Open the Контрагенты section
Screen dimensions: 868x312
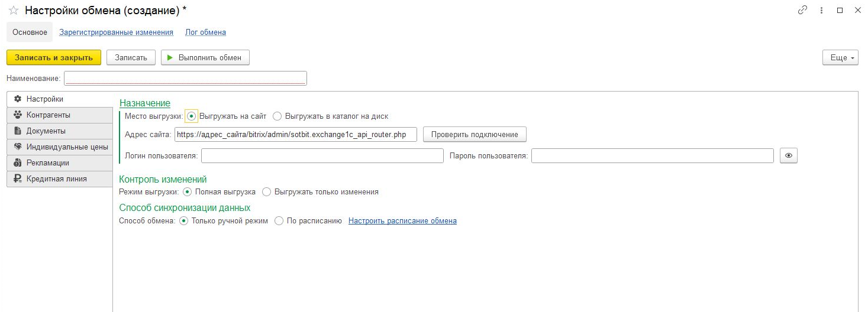pyautogui.click(x=59, y=115)
